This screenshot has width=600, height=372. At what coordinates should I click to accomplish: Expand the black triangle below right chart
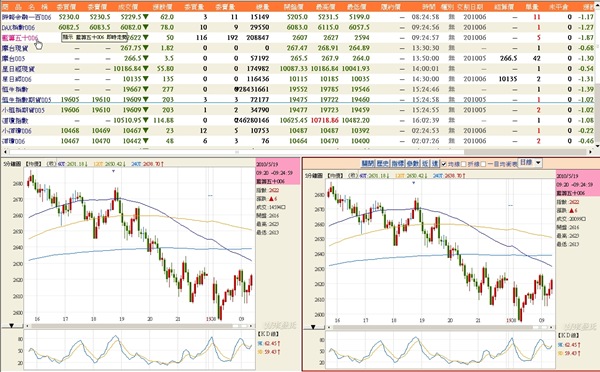(313, 327)
